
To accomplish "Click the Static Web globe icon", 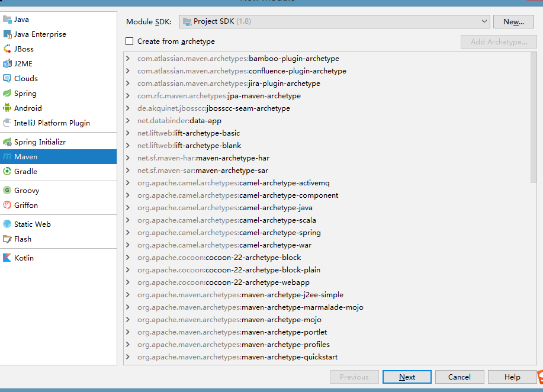I will pyautogui.click(x=7, y=224).
